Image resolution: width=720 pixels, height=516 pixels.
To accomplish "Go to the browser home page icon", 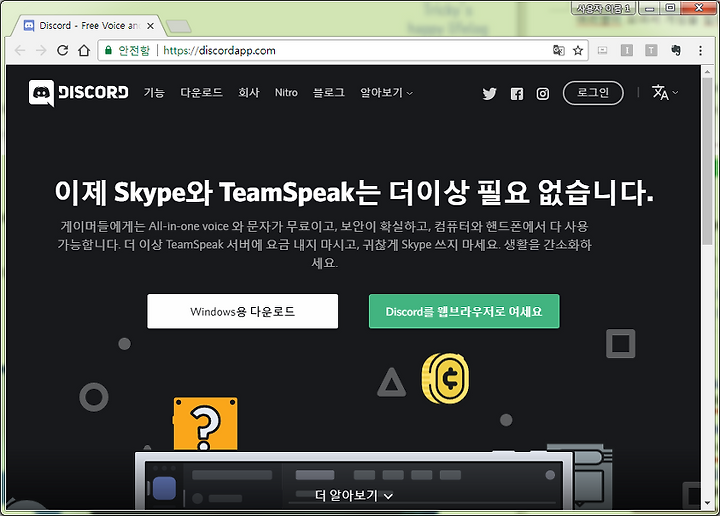I will click(x=84, y=50).
